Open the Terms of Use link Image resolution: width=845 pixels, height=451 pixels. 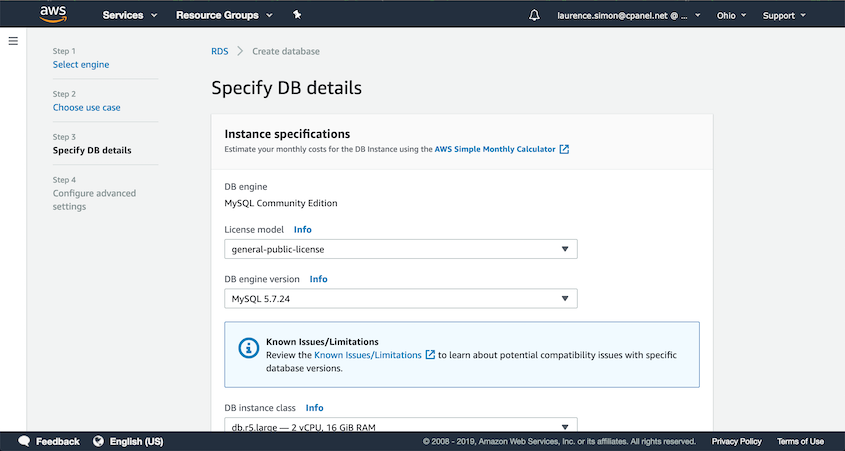(x=800, y=441)
